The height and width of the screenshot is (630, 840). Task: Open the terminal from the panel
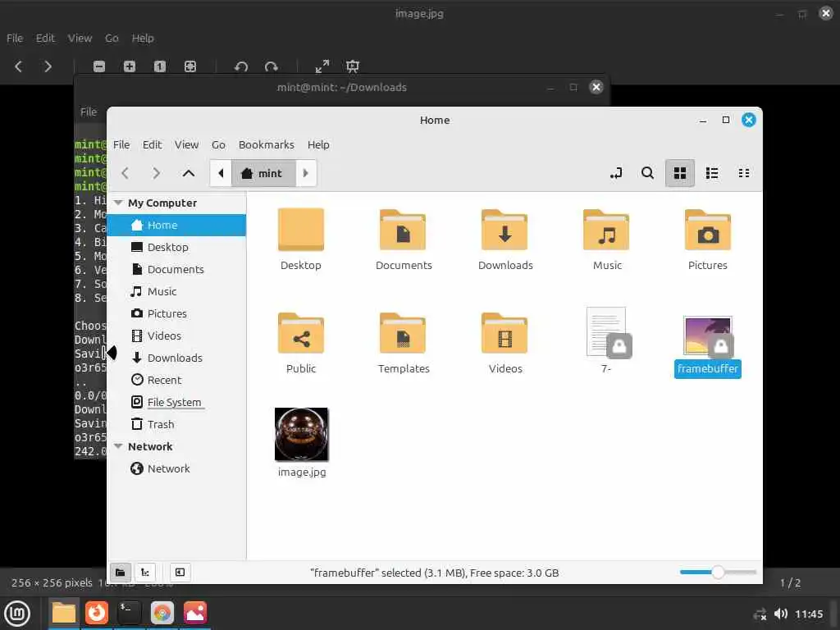coord(129,613)
